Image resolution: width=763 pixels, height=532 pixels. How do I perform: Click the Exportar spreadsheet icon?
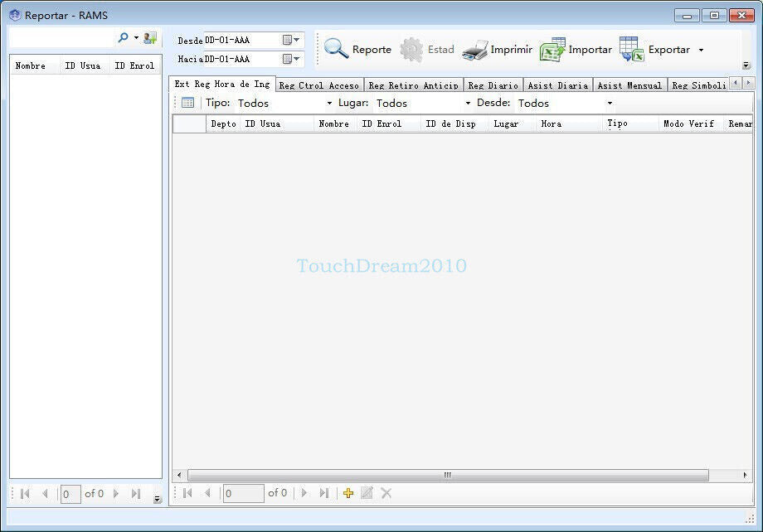click(x=632, y=50)
